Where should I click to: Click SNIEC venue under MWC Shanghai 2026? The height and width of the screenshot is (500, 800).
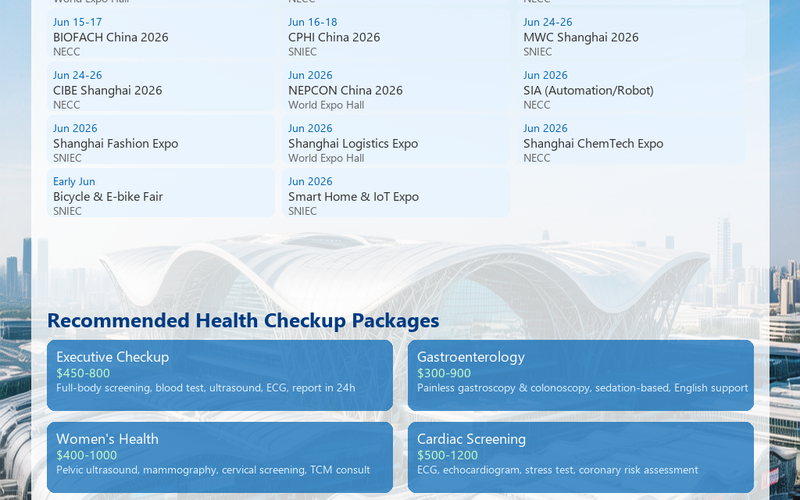(x=537, y=52)
